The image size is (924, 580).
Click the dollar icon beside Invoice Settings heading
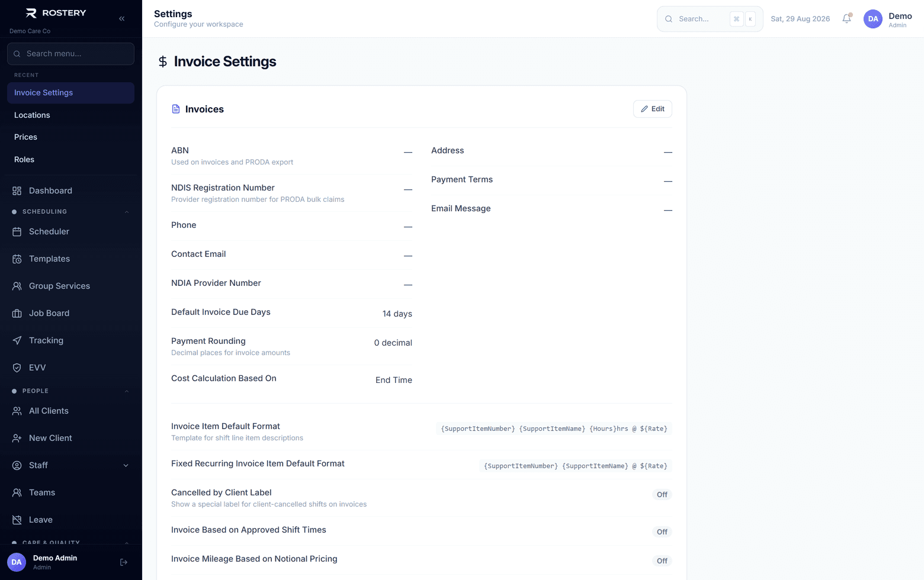click(163, 62)
